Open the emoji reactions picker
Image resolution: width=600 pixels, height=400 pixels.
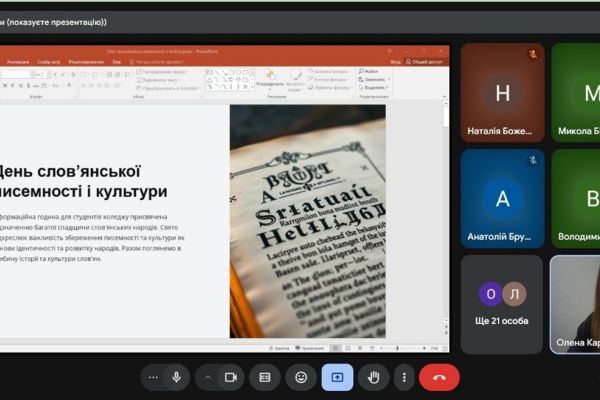[x=301, y=377]
